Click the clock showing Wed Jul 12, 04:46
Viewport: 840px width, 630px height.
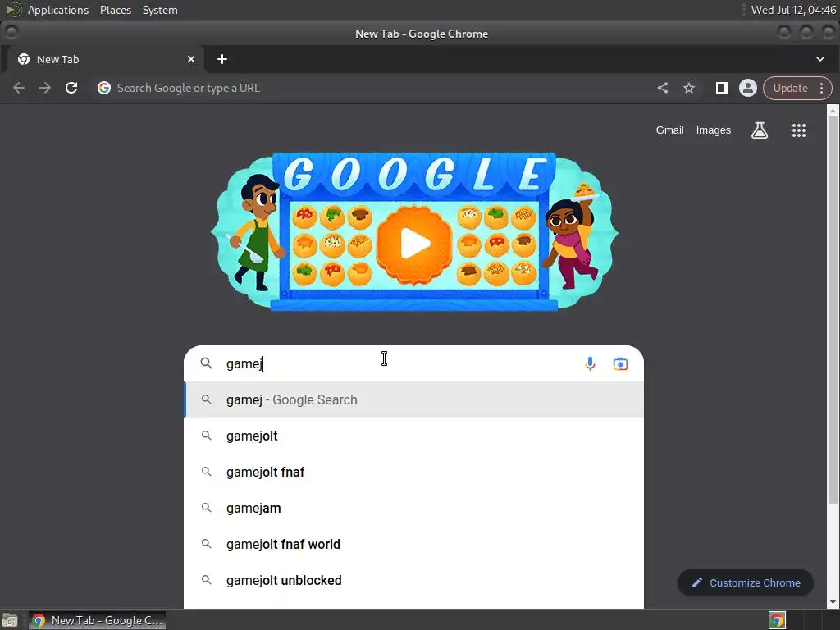793,10
